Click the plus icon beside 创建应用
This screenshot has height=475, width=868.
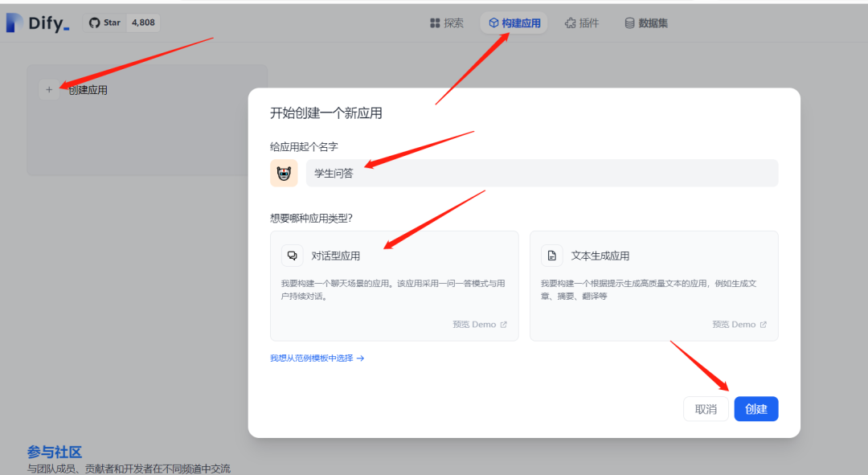point(49,90)
